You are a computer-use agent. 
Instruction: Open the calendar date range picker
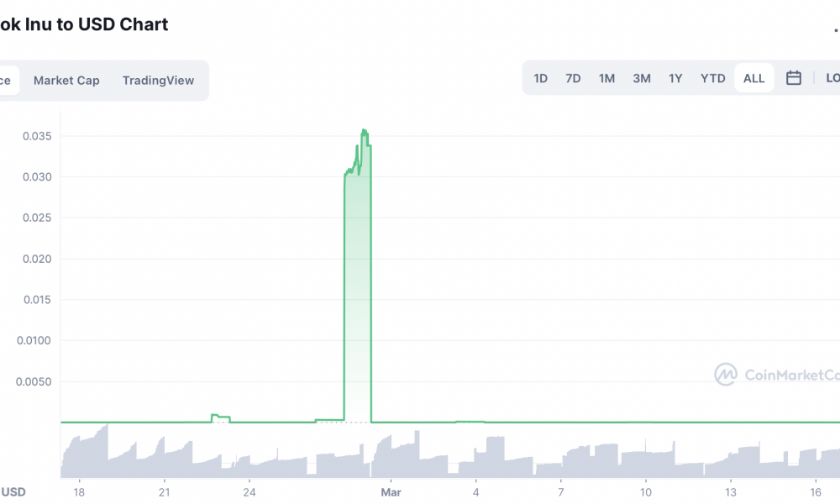(794, 78)
